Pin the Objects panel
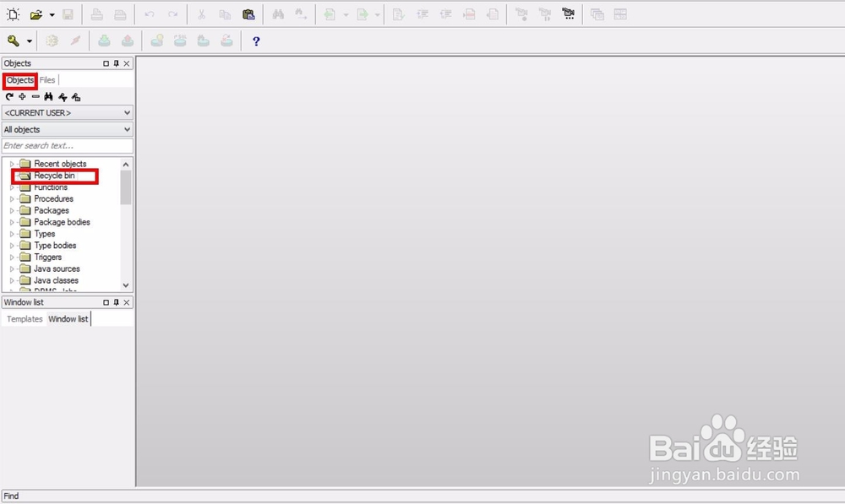Image resolution: width=845 pixels, height=504 pixels. coord(116,62)
